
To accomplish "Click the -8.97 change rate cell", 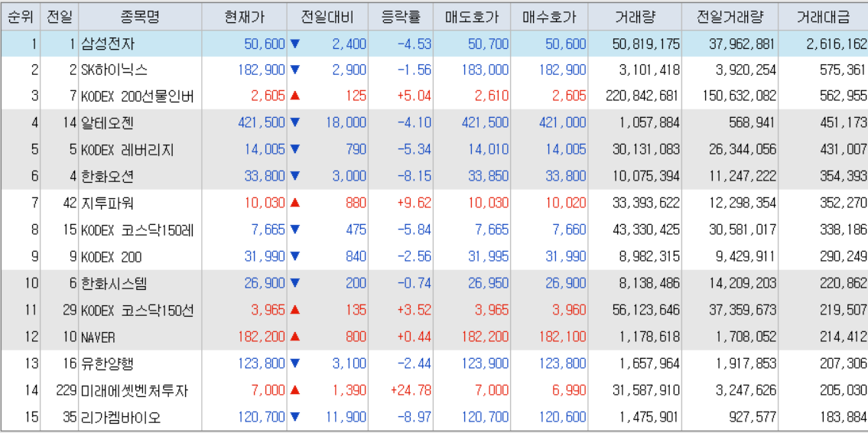I will (414, 417).
